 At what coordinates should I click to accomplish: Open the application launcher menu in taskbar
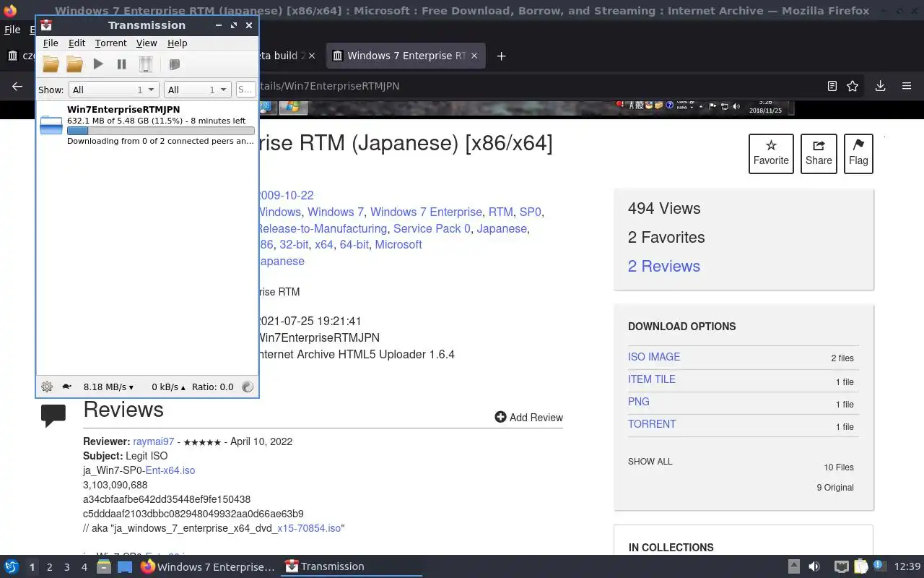pos(11,566)
